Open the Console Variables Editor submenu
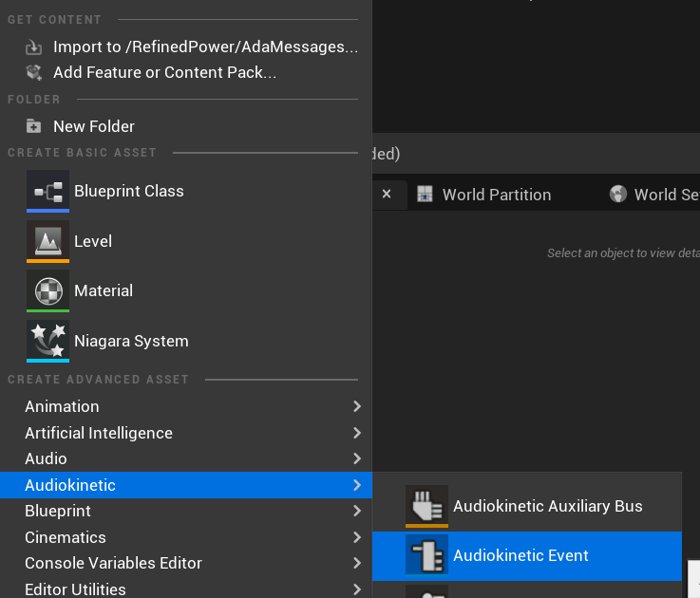This screenshot has height=598, width=700. [186, 563]
